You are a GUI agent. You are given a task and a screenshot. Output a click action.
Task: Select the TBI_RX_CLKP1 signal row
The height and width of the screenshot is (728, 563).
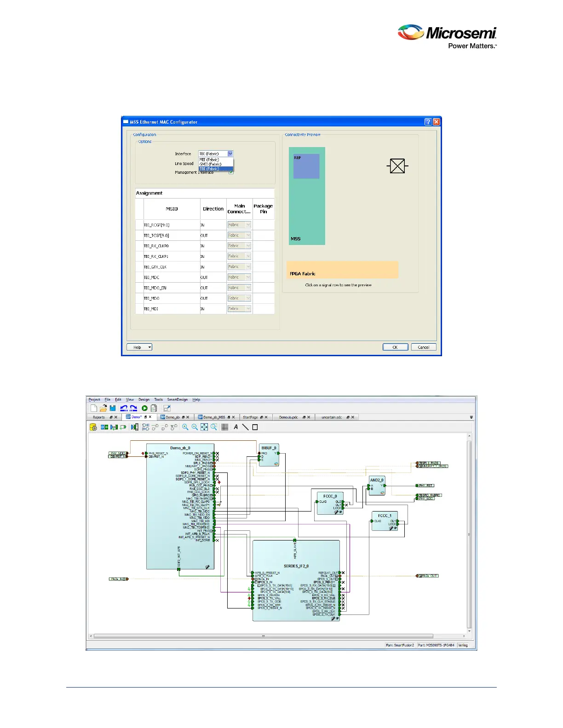pyautogui.click(x=205, y=256)
